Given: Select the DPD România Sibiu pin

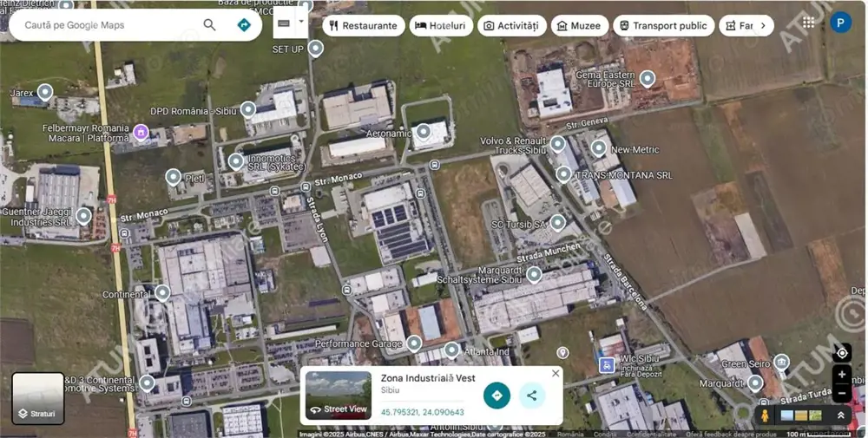Looking at the screenshot, I should (x=248, y=110).
